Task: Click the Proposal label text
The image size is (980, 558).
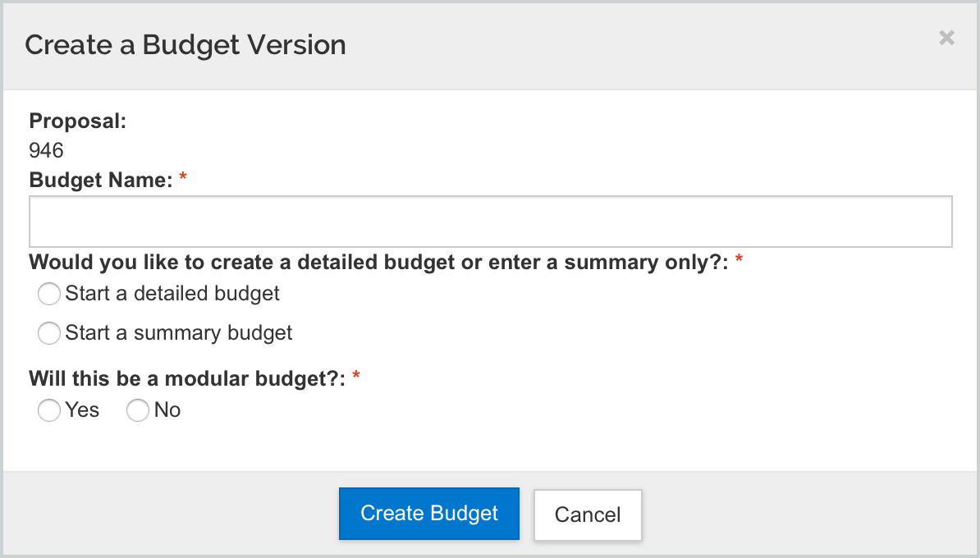Action: pyautogui.click(x=77, y=121)
